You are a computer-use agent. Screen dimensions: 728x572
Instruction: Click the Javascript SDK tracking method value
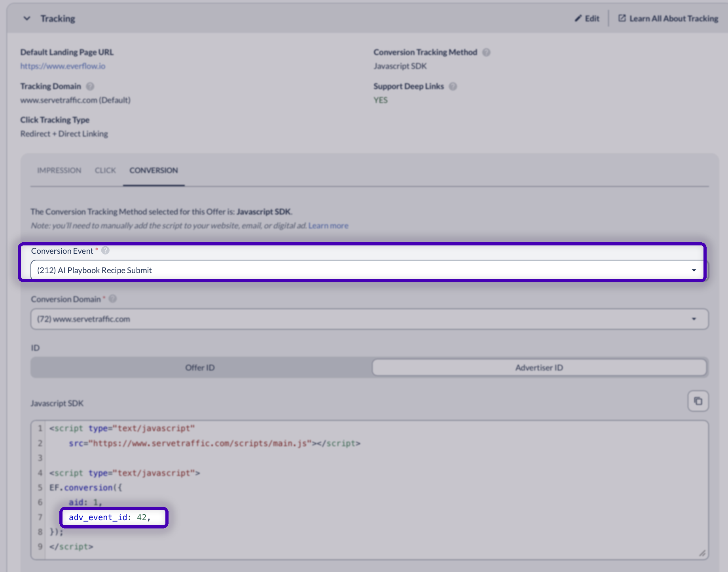tap(400, 66)
